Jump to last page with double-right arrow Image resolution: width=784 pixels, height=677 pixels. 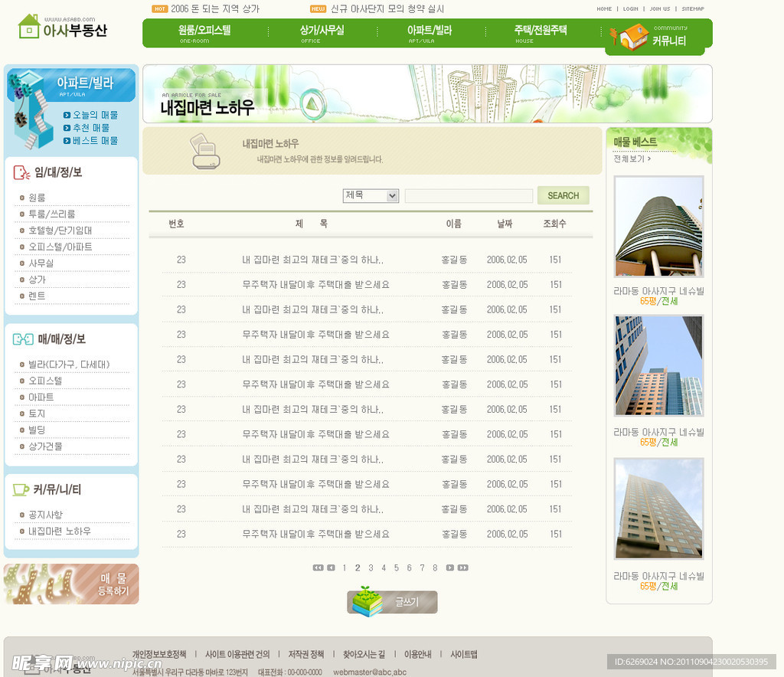(x=462, y=567)
